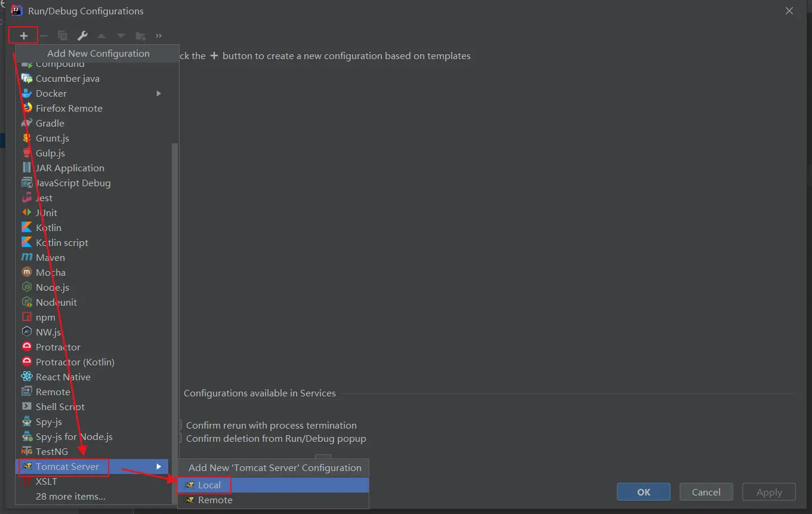Image resolution: width=812 pixels, height=514 pixels.
Task: Pick Spy-js from the configuration list
Action: (x=92, y=421)
